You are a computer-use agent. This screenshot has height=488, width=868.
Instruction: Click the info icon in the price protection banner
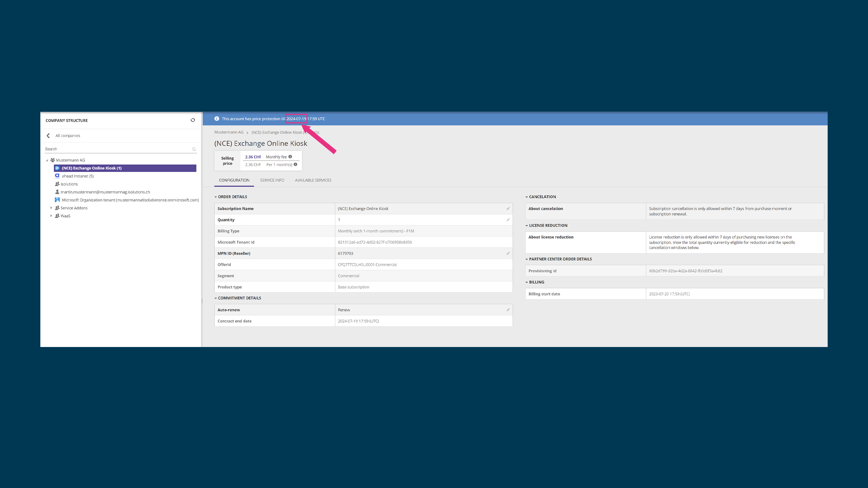(217, 119)
